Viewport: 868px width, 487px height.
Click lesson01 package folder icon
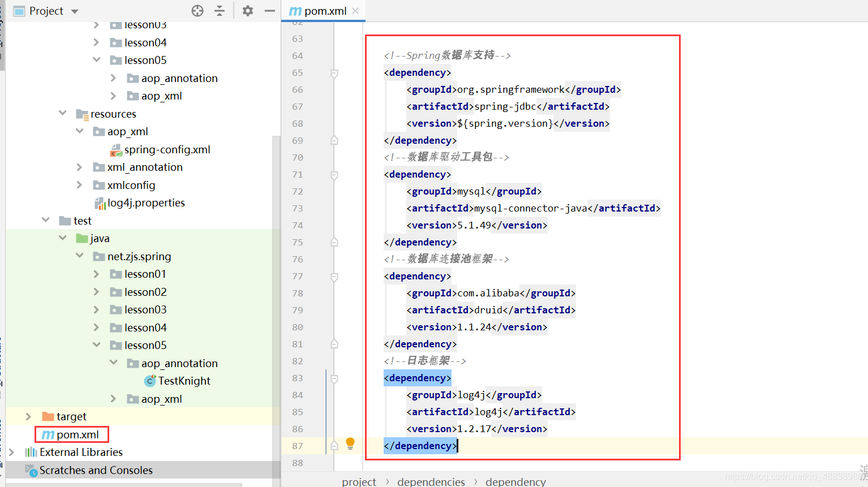(116, 274)
